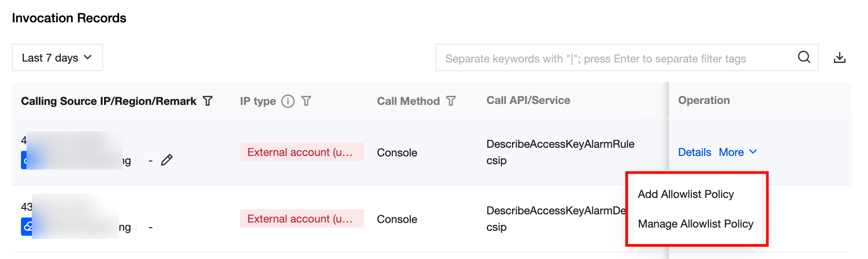The width and height of the screenshot is (868, 259).
Task: Click the search magnifier icon
Action: pyautogui.click(x=804, y=57)
